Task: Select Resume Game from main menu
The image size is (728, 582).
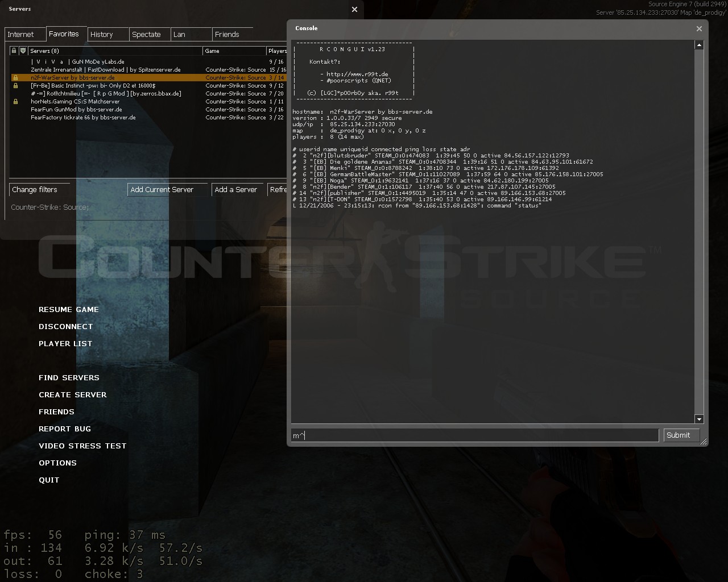Action: [x=69, y=310]
